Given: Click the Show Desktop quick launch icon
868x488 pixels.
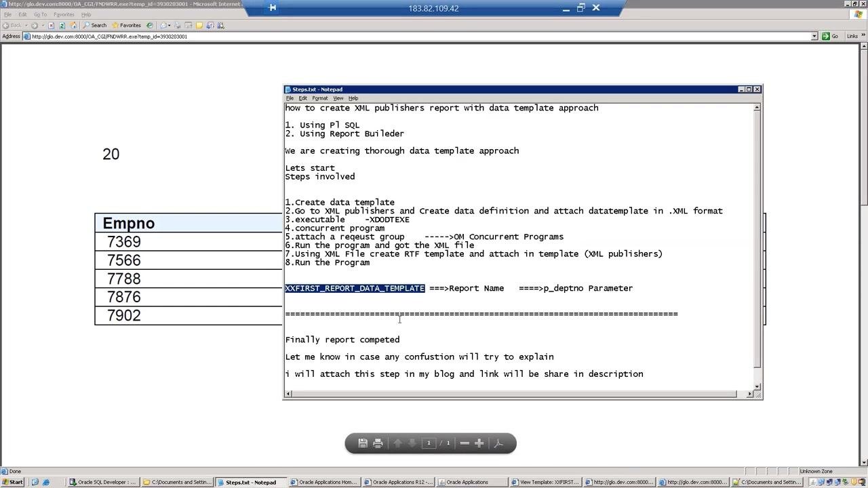Looking at the screenshot, I should pyautogui.click(x=35, y=482).
